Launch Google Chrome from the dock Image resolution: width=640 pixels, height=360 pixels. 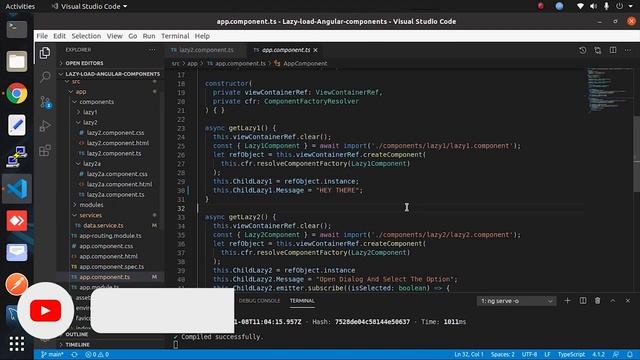[x=17, y=93]
